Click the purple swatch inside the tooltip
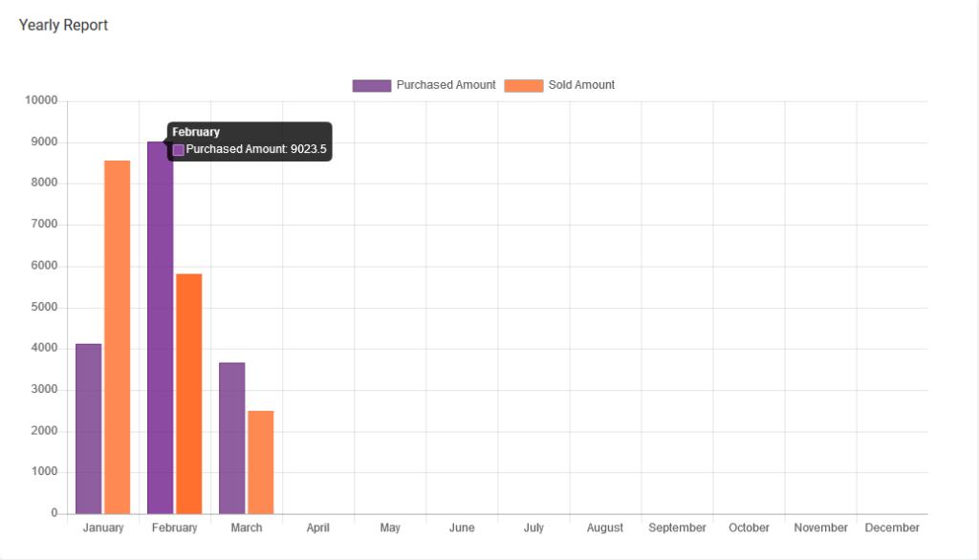This screenshot has height=560, width=979. click(x=178, y=149)
